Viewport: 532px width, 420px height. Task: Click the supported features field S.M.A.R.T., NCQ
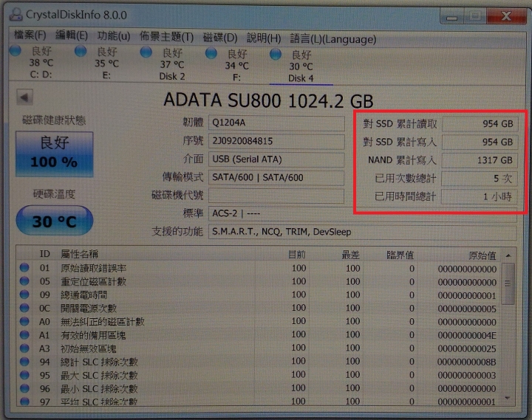tap(362, 233)
